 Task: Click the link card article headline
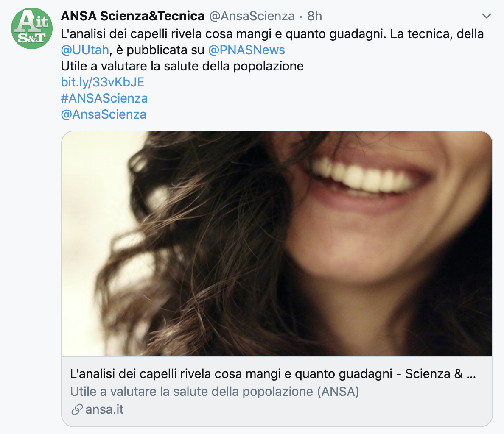(x=273, y=374)
